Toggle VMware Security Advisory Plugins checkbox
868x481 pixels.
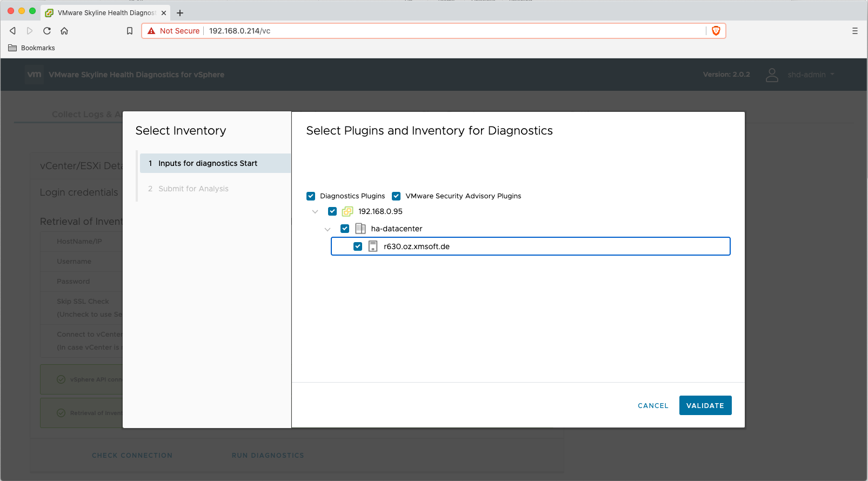coord(396,196)
